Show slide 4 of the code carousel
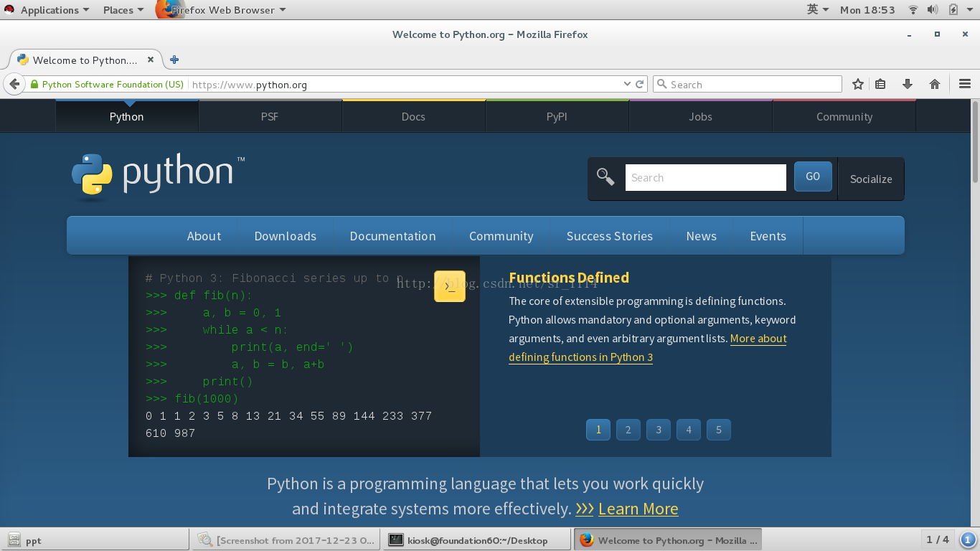 689,430
